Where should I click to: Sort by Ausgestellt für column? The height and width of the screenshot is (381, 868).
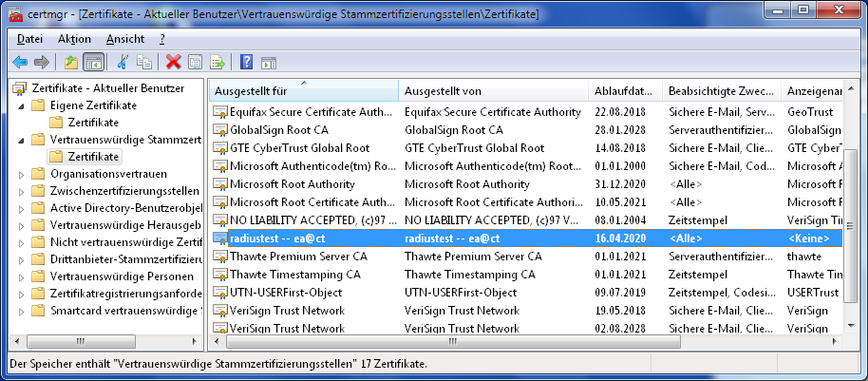303,91
